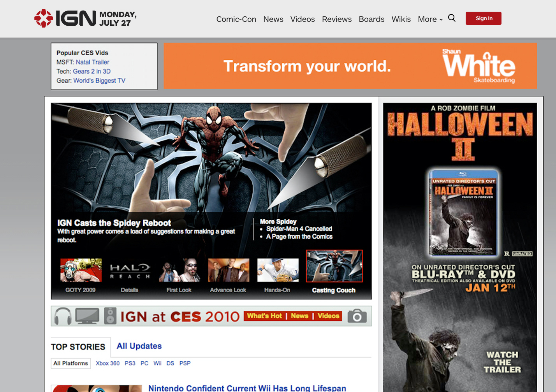Click the IGN logo

pos(65,18)
